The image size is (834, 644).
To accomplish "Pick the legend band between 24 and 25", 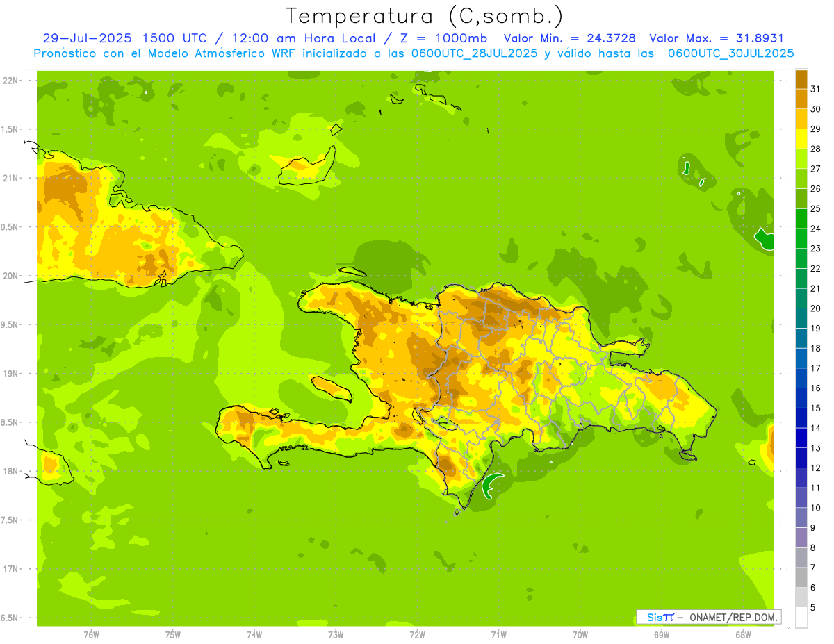I will coord(801,218).
